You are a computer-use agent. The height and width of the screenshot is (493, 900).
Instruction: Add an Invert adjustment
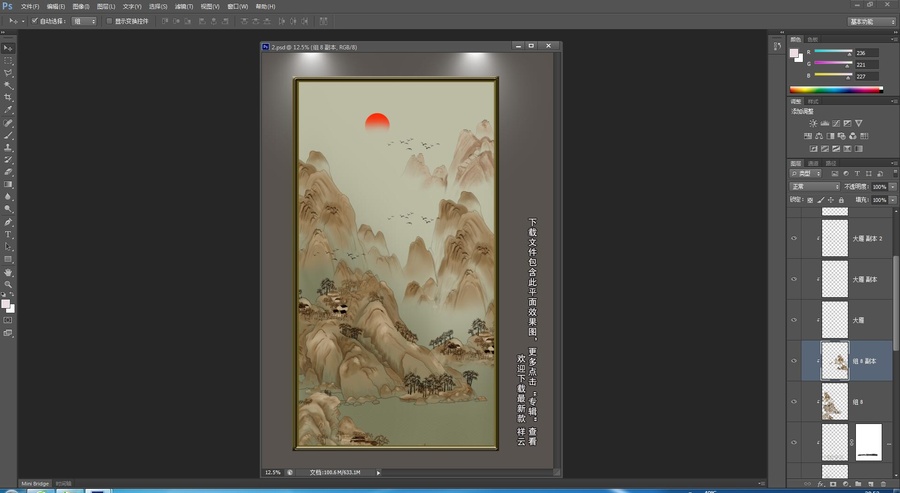tap(814, 149)
